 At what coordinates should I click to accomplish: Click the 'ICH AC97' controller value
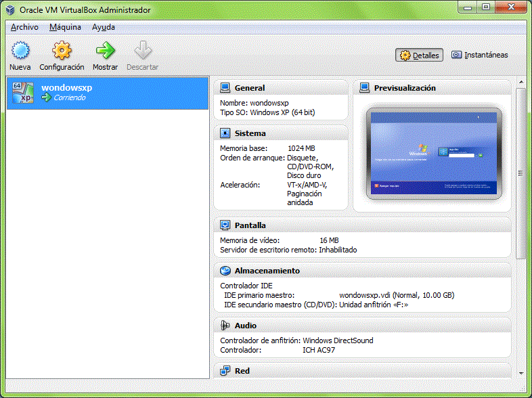tap(319, 350)
